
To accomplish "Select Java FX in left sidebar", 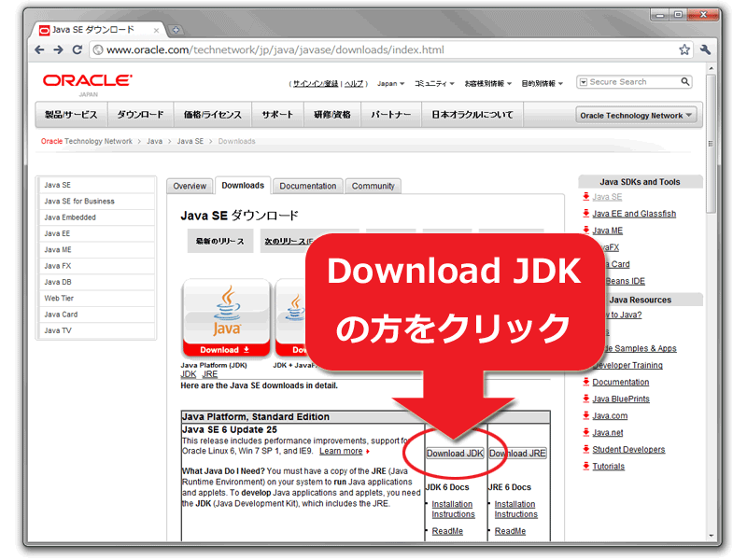I will click(x=98, y=266).
